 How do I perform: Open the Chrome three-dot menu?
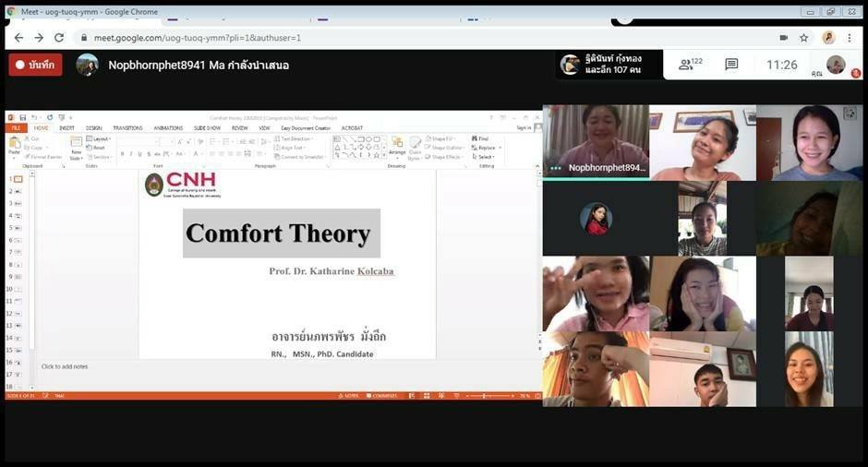tap(850, 38)
